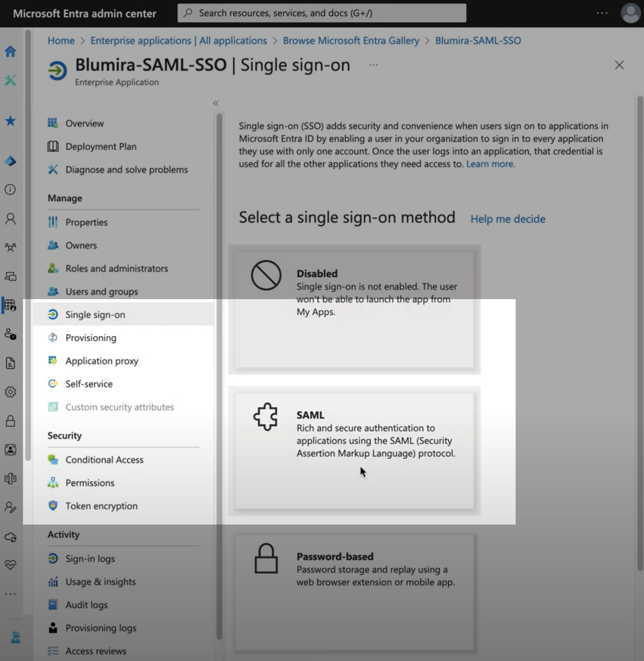The image size is (644, 661).
Task: Open the Users person icon in left rail
Action: (10, 219)
